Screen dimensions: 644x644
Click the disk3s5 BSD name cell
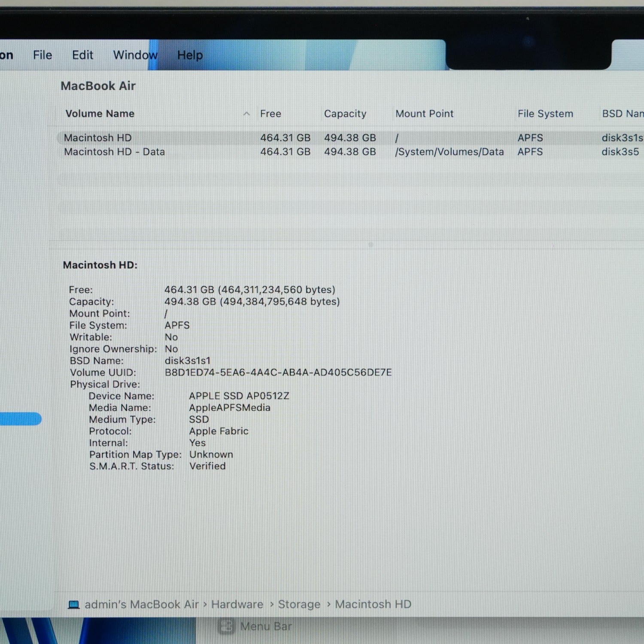tap(620, 152)
